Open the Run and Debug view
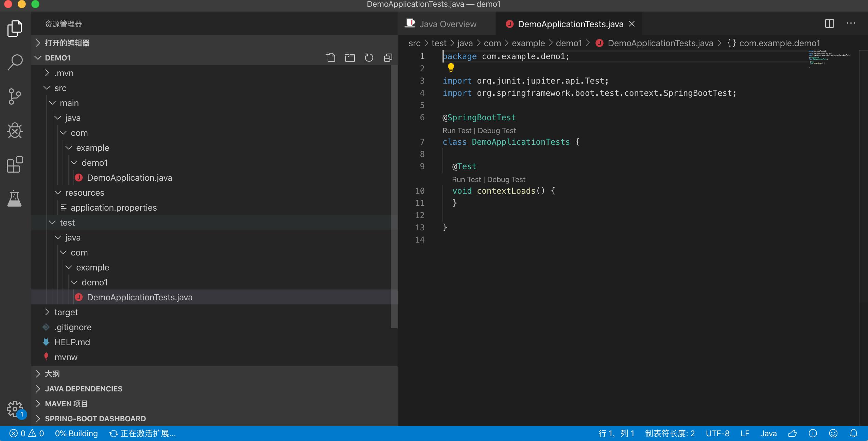868x441 pixels. coord(15,130)
